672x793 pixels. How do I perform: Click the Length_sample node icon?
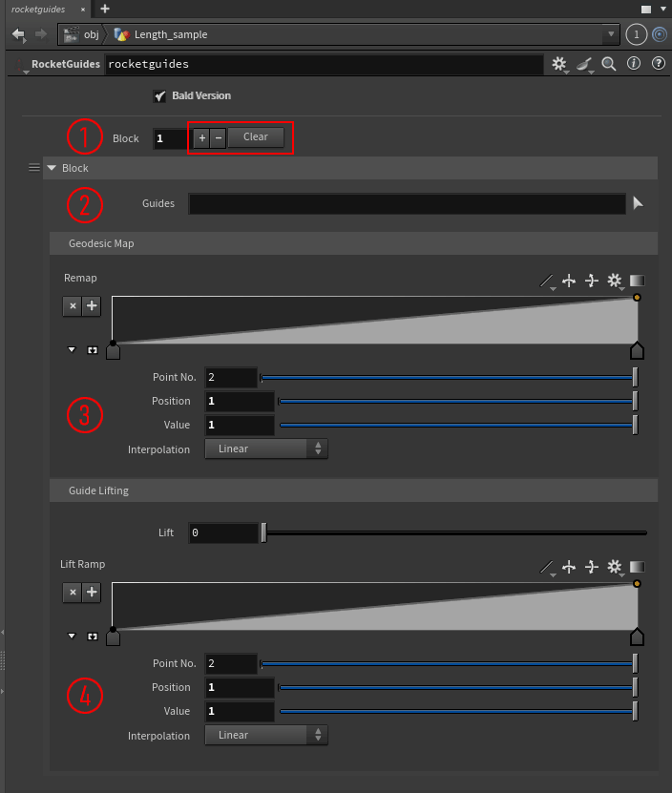(122, 34)
